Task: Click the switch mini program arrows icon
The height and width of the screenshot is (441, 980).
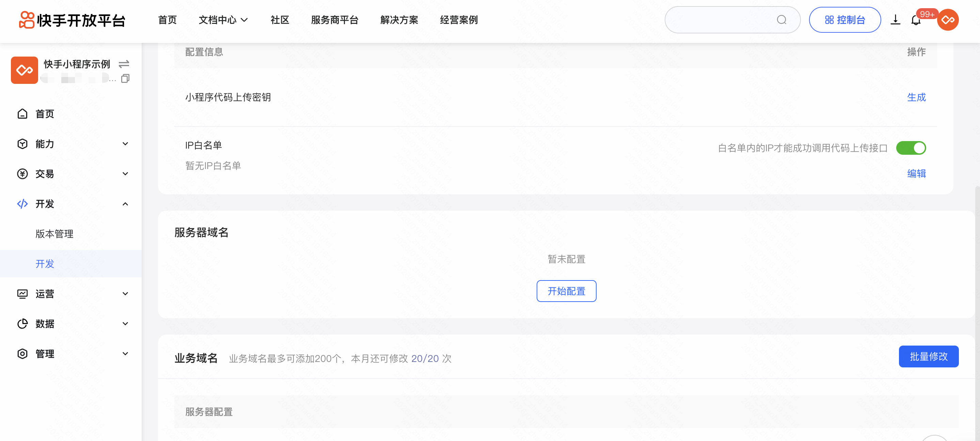Action: pos(124,64)
